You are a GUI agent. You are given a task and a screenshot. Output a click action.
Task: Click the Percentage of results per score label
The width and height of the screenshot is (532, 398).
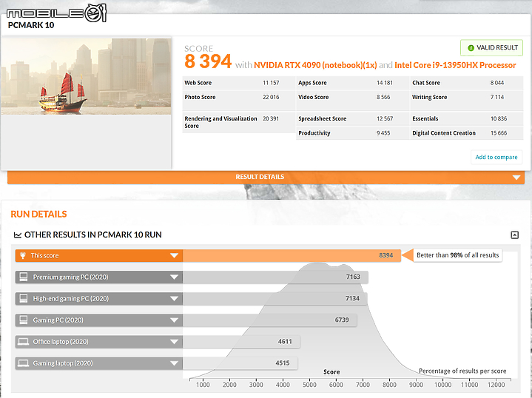pyautogui.click(x=462, y=371)
